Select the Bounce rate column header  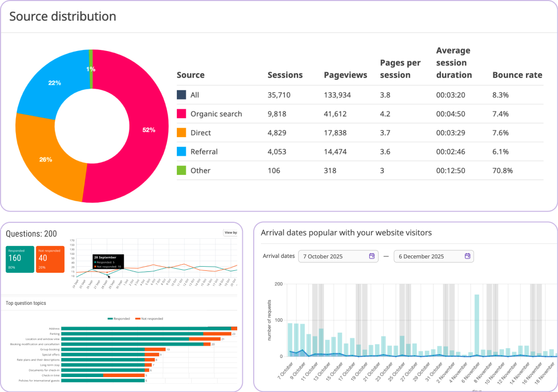click(x=517, y=75)
